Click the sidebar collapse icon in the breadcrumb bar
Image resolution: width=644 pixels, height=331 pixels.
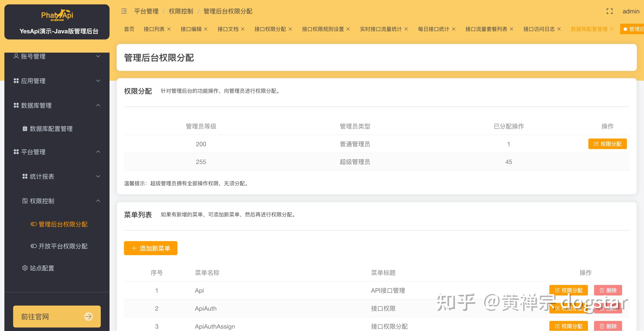(x=124, y=11)
